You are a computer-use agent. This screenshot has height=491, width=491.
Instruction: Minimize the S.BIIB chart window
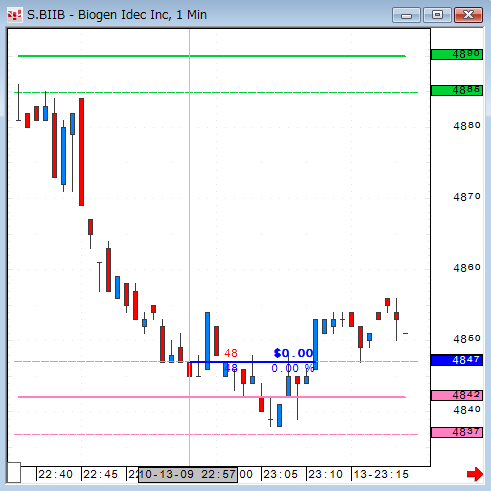point(406,15)
